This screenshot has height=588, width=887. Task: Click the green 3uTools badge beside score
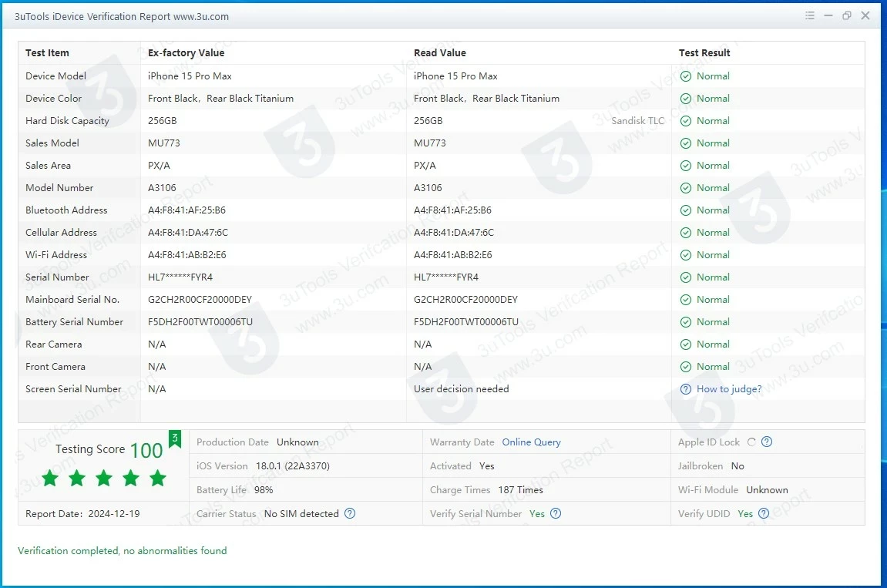(x=175, y=438)
